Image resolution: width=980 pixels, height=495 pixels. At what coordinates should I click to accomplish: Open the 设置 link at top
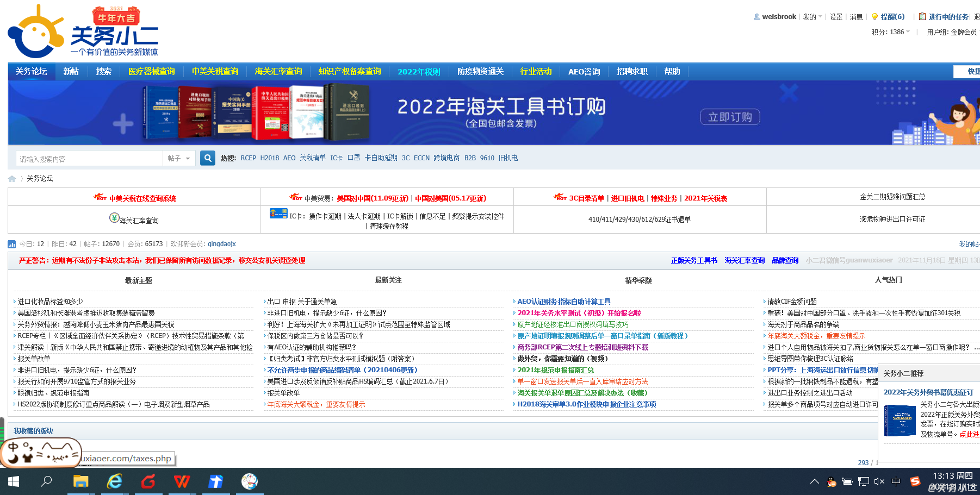pyautogui.click(x=836, y=17)
